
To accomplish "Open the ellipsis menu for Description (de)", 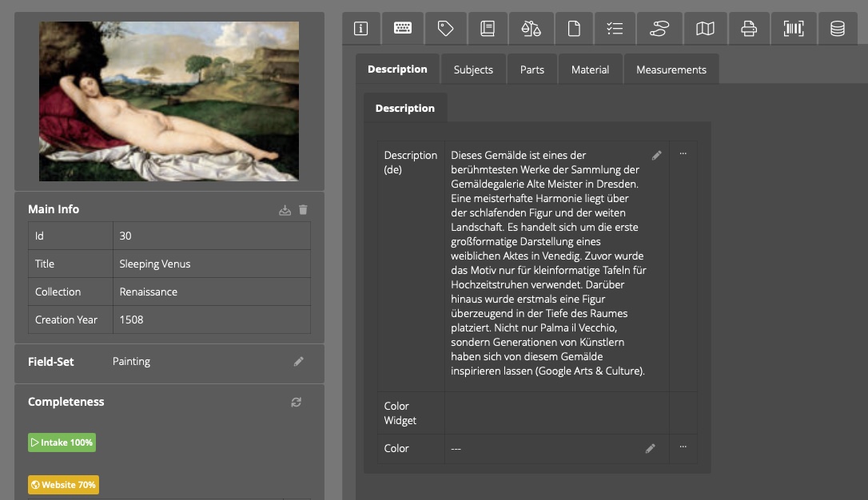I will click(x=683, y=154).
